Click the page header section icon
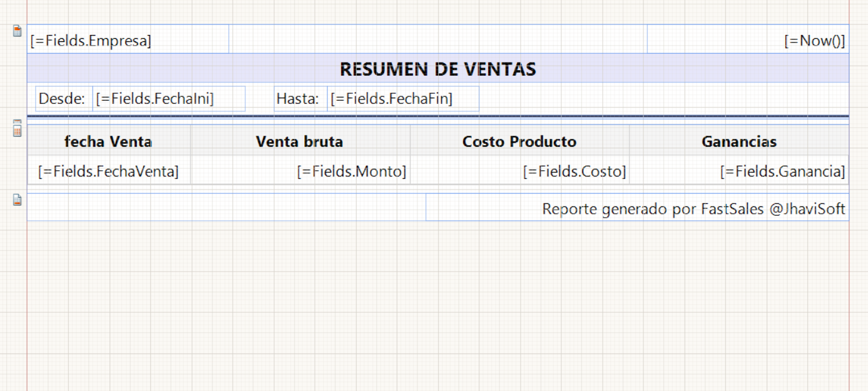868x391 pixels. 18,31
